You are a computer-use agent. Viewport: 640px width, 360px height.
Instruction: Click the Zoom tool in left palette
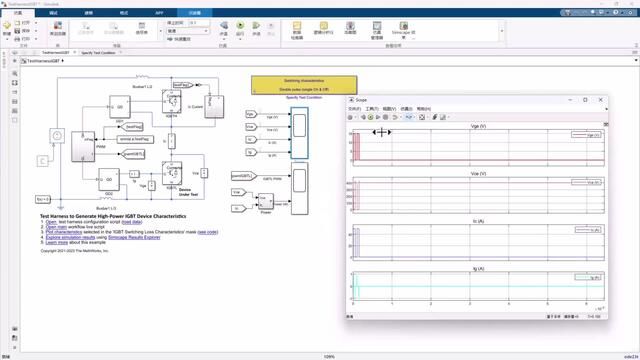tap(15, 73)
